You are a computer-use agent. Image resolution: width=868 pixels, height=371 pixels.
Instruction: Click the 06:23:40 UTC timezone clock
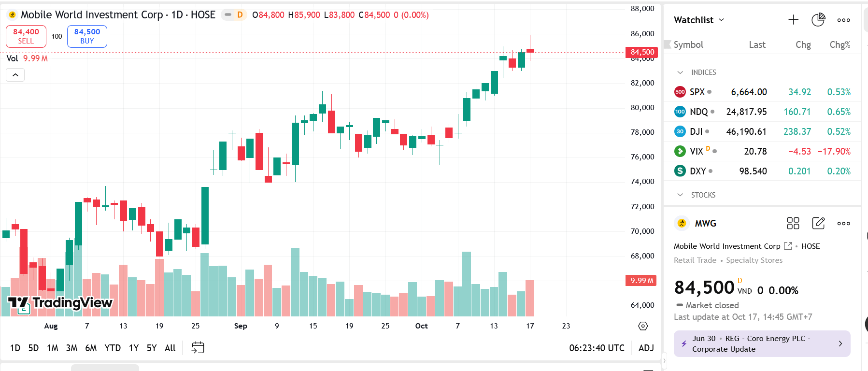(597, 348)
